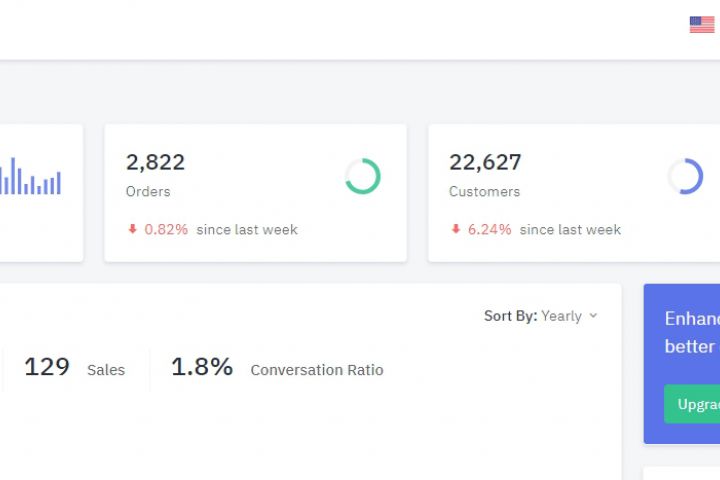Click the US flag language icon
The image size is (720, 480).
click(x=702, y=25)
